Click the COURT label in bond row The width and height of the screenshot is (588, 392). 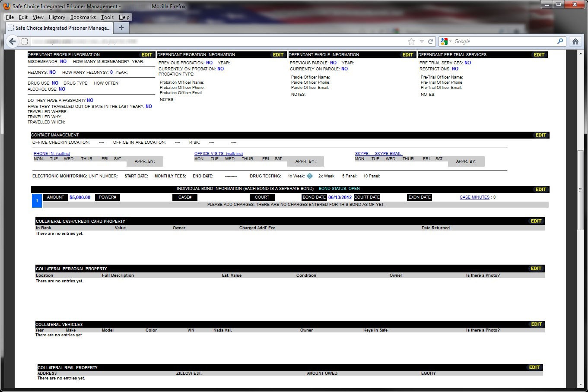click(262, 197)
